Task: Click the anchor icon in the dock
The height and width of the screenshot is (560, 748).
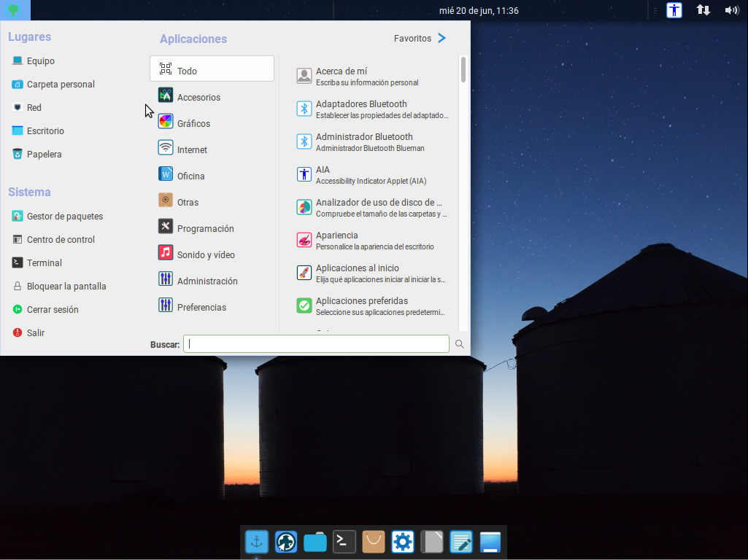Action: (x=257, y=542)
